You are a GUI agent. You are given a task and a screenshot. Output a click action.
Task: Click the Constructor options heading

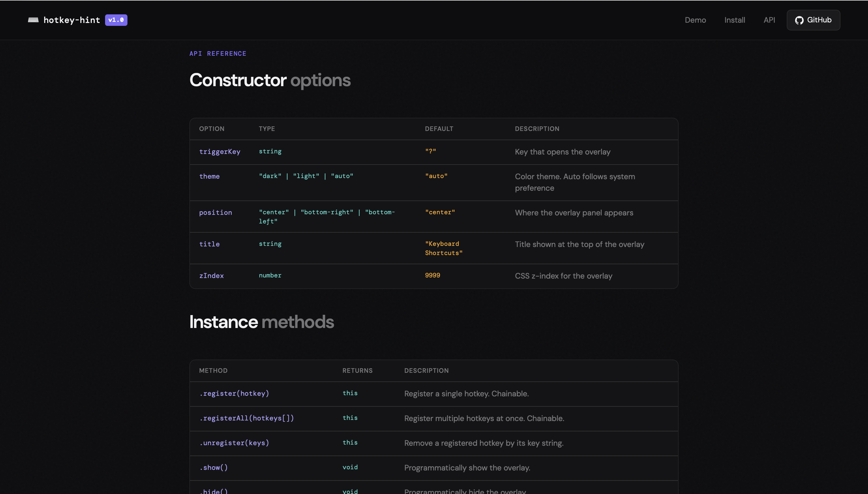[270, 80]
